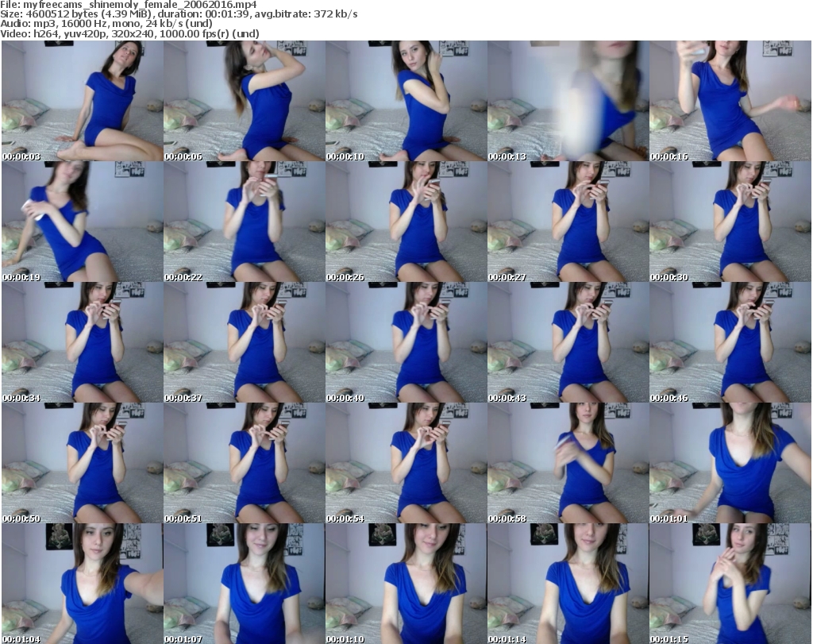Click the file name line ending in 20062016.mp4

129,5
